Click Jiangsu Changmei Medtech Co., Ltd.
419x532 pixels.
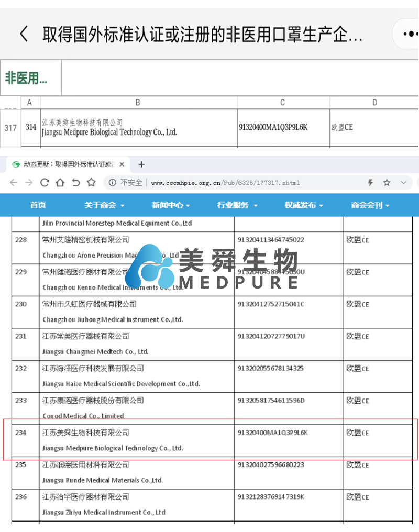[x=95, y=352]
